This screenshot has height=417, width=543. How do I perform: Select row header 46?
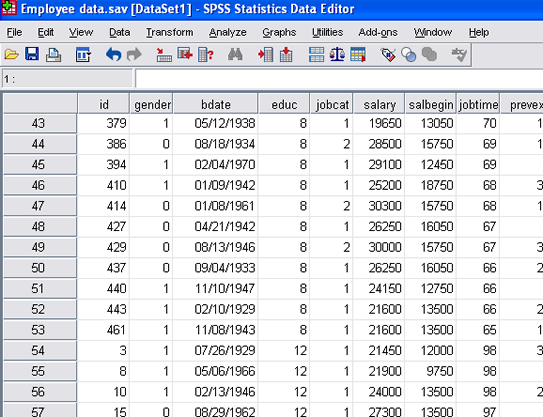pyautogui.click(x=40, y=185)
